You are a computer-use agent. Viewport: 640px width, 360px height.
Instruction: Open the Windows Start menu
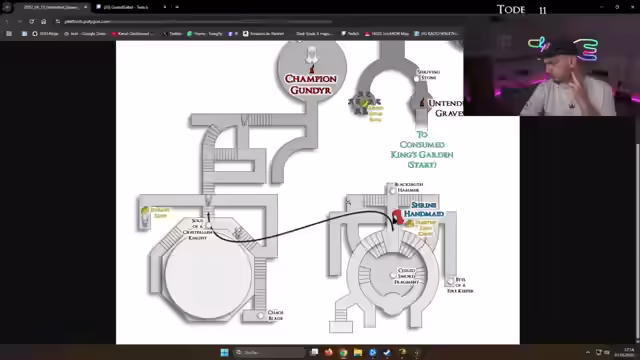(224, 352)
